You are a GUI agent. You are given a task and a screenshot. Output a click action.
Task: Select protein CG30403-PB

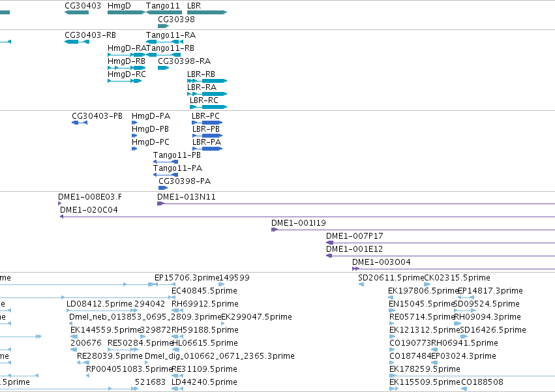click(x=80, y=123)
